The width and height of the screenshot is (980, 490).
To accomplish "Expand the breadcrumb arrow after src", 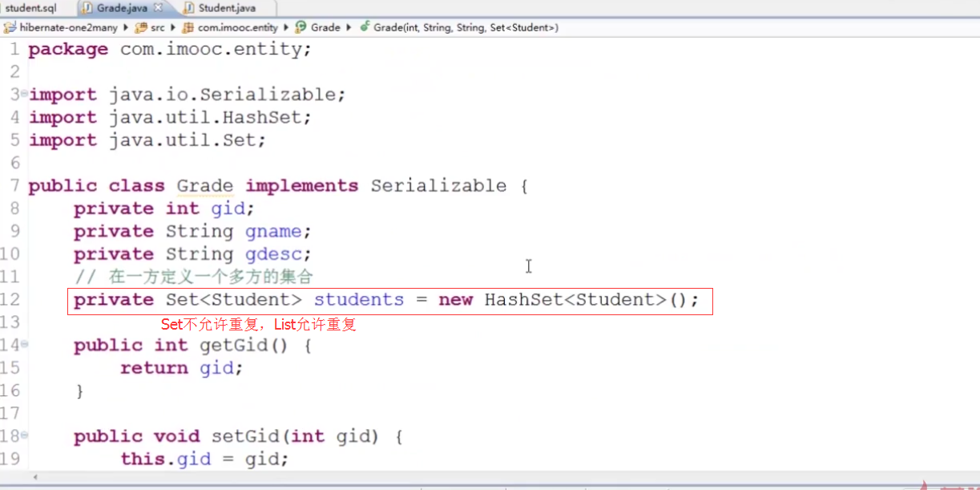I will point(173,27).
